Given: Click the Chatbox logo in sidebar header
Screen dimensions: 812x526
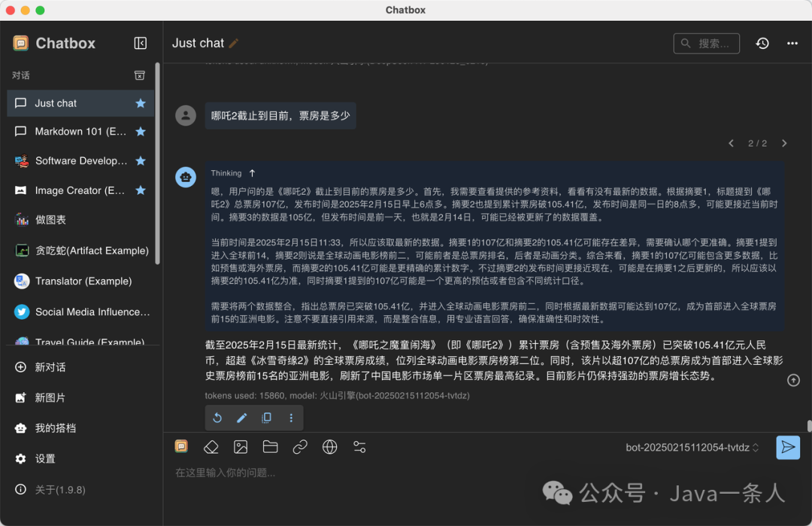Looking at the screenshot, I should tap(21, 43).
